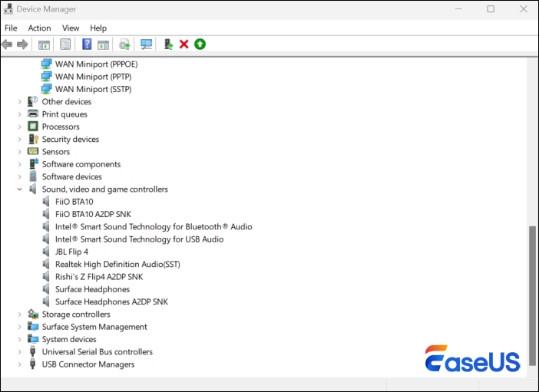Viewport: 539px width, 392px height.
Task: Click the Storage controllers icon
Action: click(33, 314)
